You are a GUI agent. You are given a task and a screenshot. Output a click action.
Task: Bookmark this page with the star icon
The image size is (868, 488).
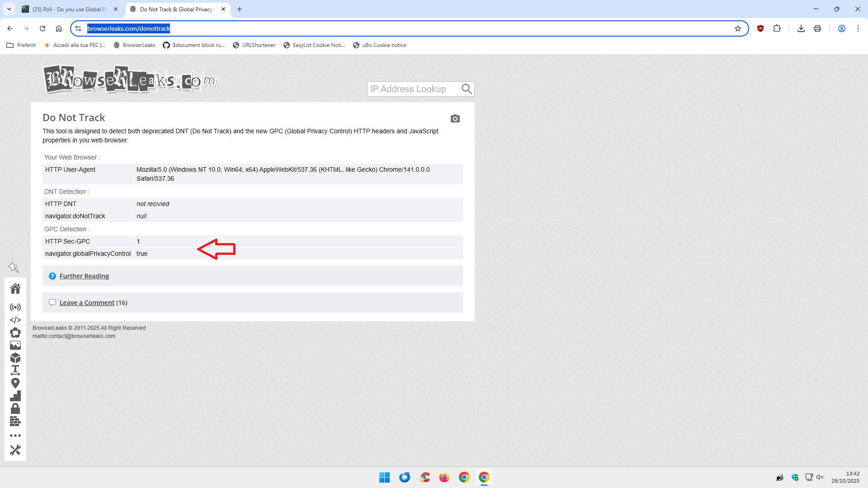tap(738, 28)
